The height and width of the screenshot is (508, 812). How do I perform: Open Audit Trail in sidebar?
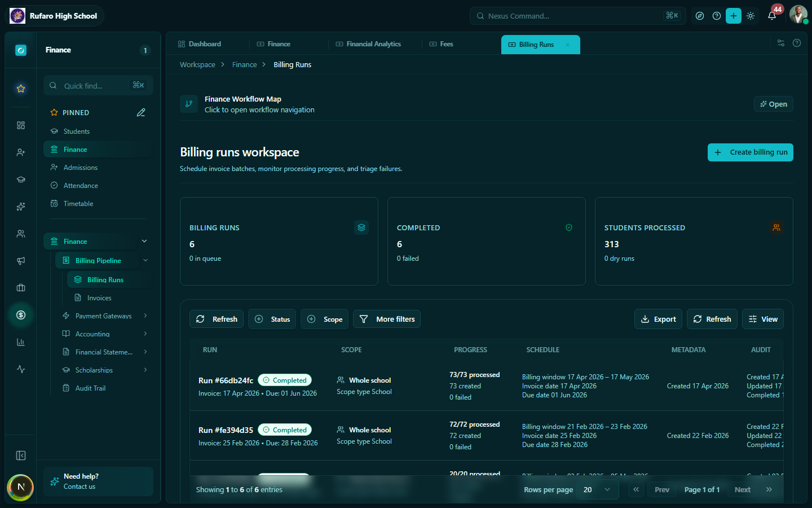90,388
